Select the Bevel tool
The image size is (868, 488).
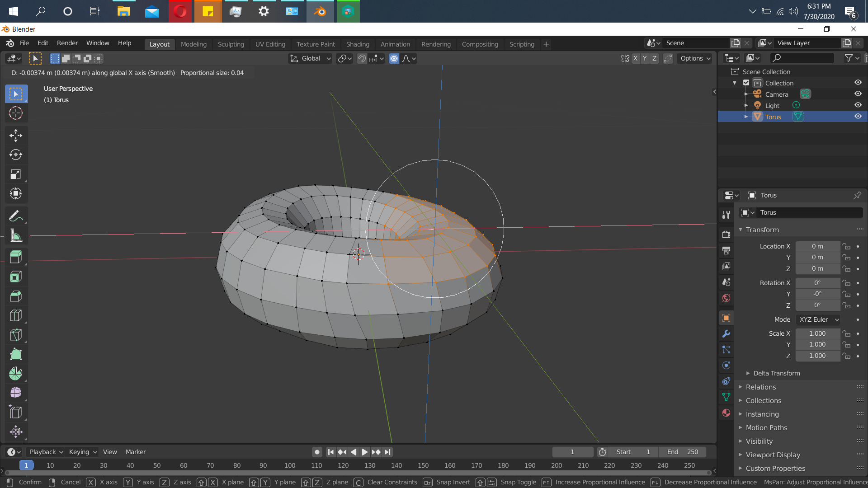click(x=16, y=296)
